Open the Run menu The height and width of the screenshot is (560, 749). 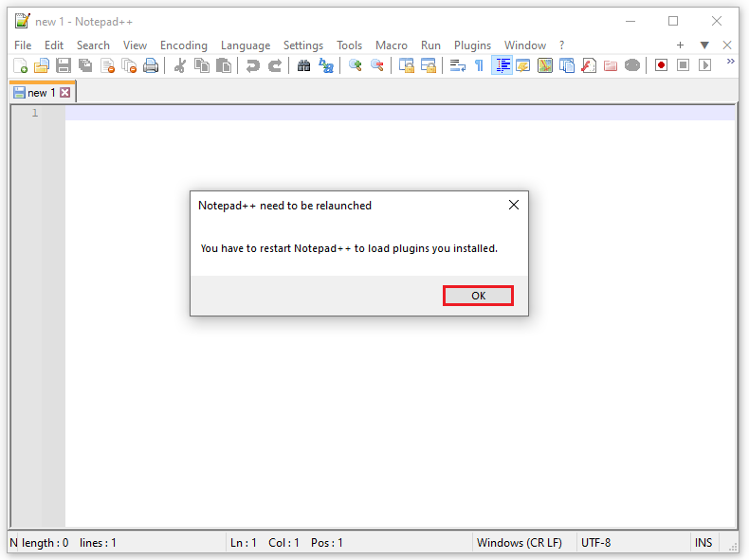click(430, 45)
